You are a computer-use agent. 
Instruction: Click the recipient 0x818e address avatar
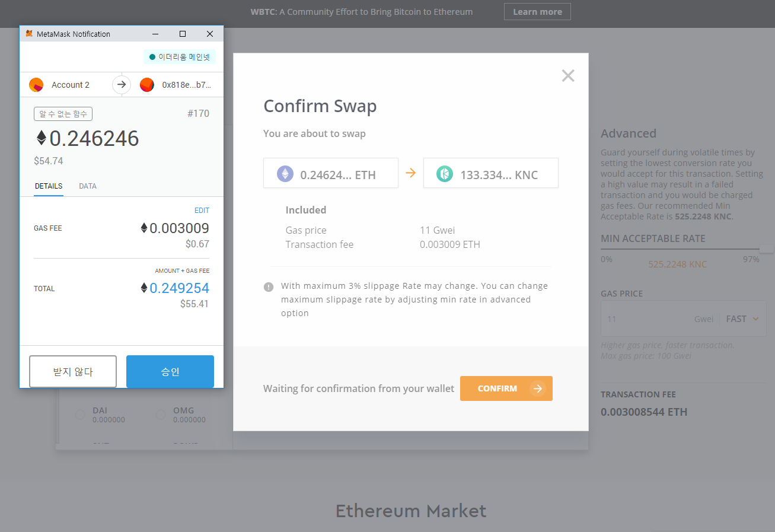click(x=147, y=85)
